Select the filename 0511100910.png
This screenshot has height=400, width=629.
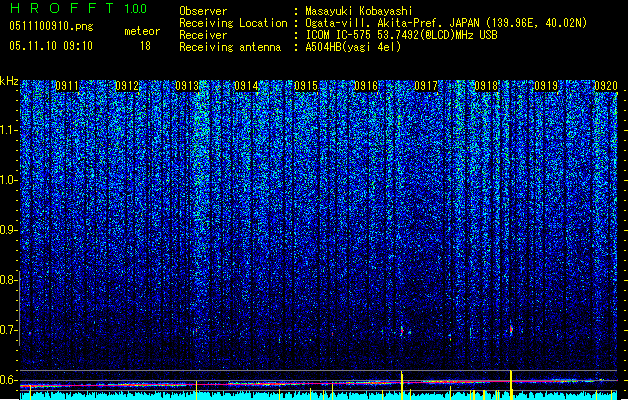pyautogui.click(x=51, y=26)
